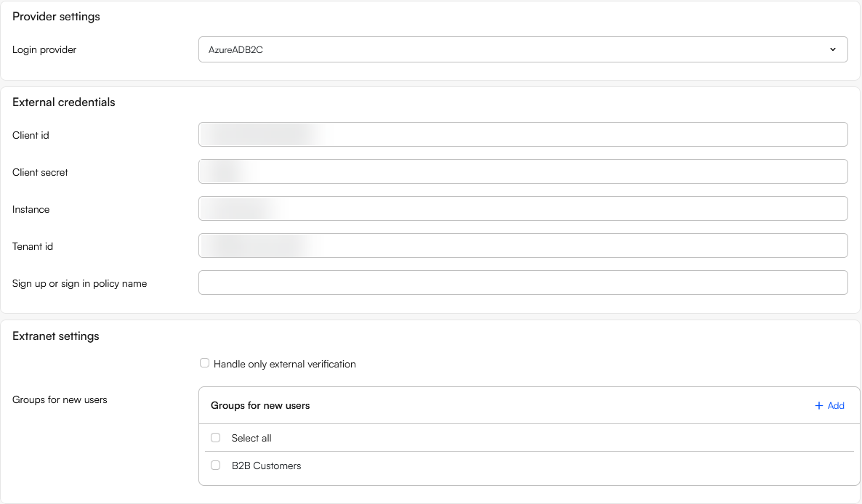This screenshot has width=862, height=504.
Task: Click the Client secret input box
Action: click(523, 171)
